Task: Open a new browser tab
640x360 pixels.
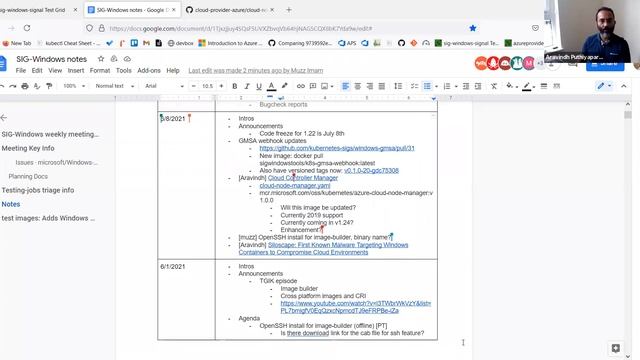Action: tap(289, 10)
